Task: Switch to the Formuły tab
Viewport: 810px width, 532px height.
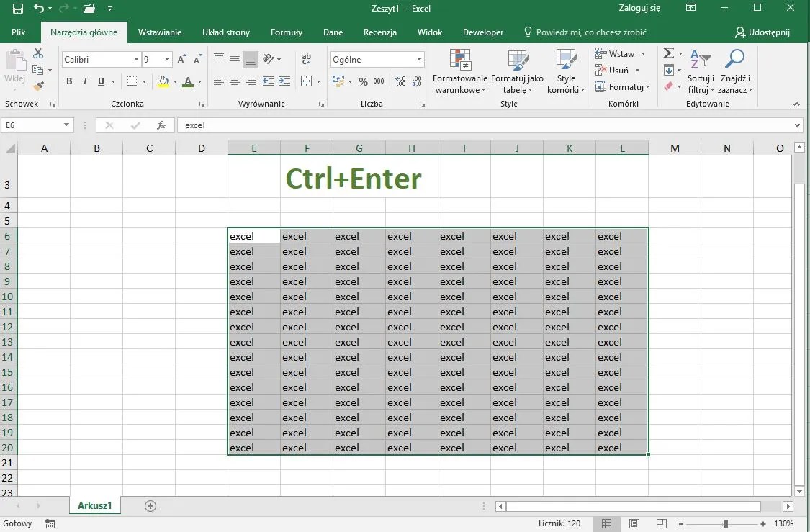Action: pos(286,32)
